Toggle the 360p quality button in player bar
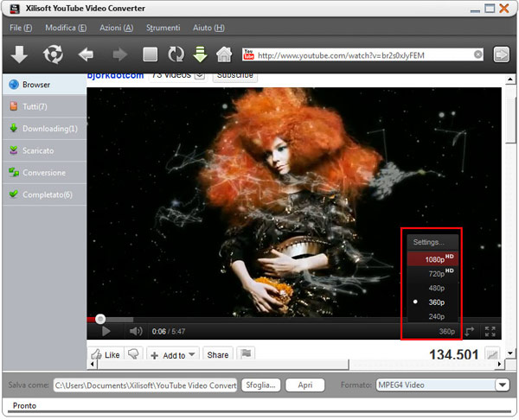Screen dimensions: 519x420 [447, 331]
